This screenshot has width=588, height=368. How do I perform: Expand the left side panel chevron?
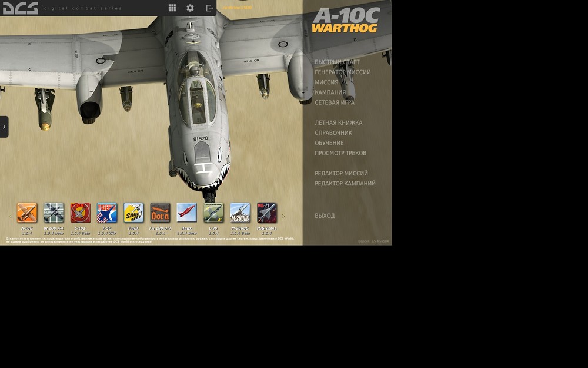[x=4, y=127]
